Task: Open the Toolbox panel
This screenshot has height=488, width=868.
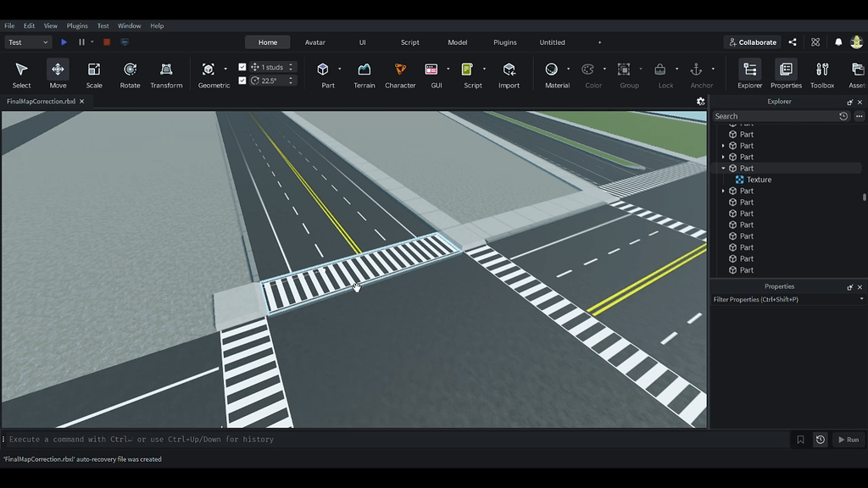Action: click(822, 75)
